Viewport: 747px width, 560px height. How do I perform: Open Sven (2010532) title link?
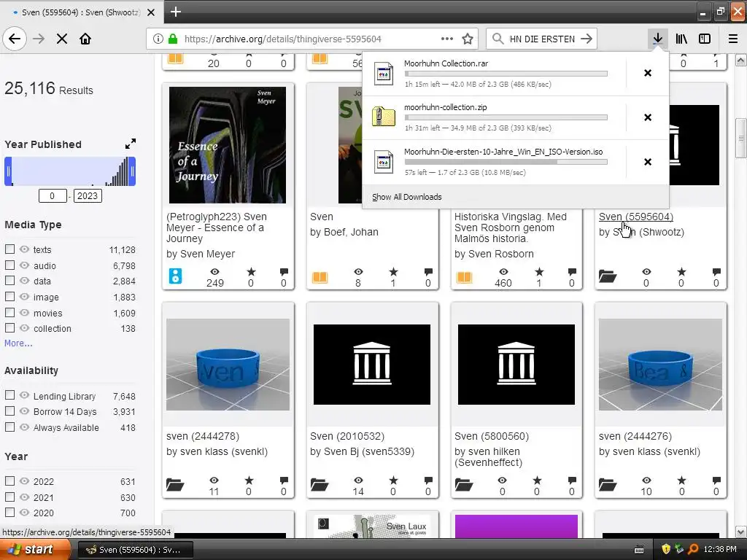[347, 436]
